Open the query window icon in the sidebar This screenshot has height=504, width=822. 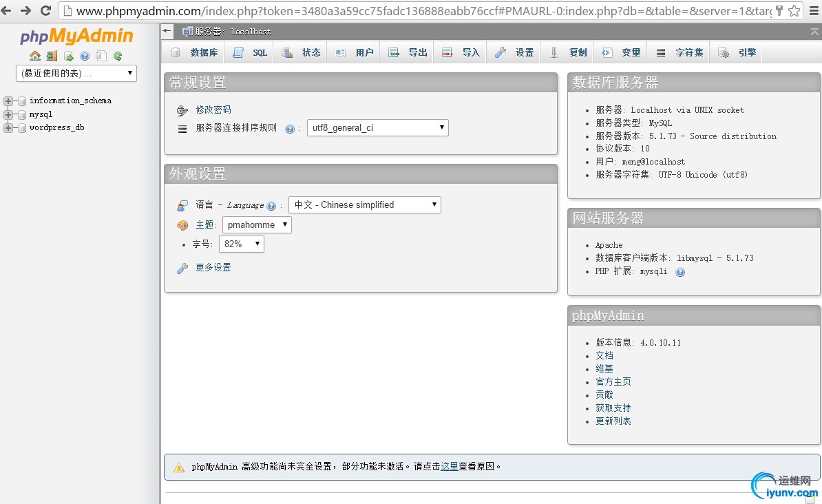tap(68, 56)
